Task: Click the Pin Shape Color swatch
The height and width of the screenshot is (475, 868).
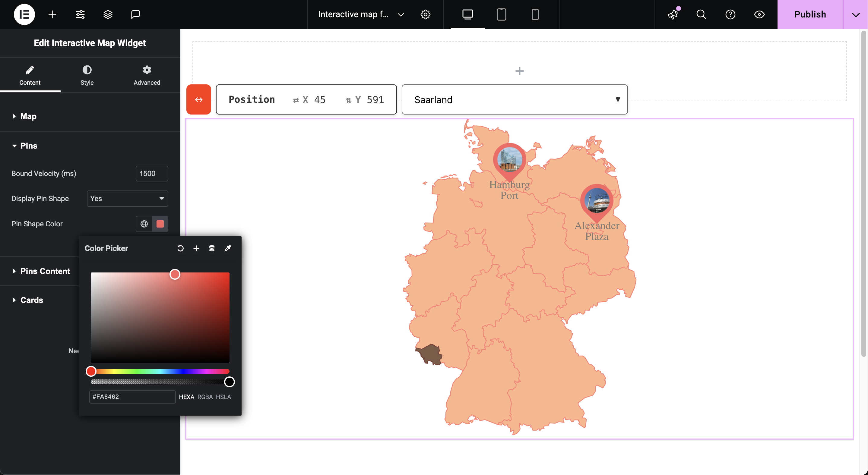Action: click(160, 224)
